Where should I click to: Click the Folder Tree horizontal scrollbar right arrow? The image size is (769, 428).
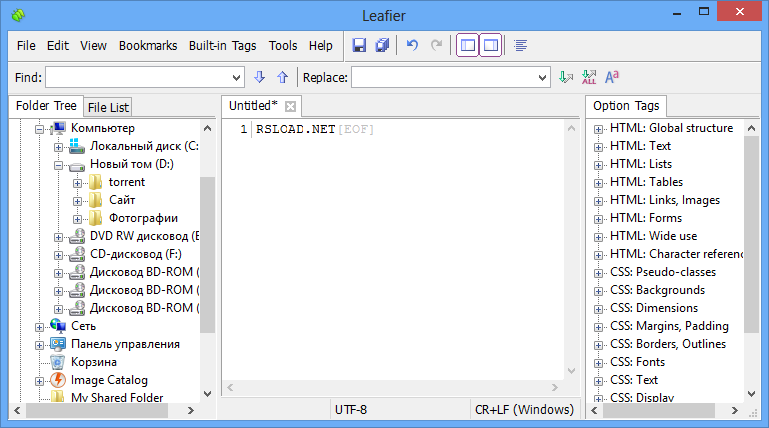191,410
